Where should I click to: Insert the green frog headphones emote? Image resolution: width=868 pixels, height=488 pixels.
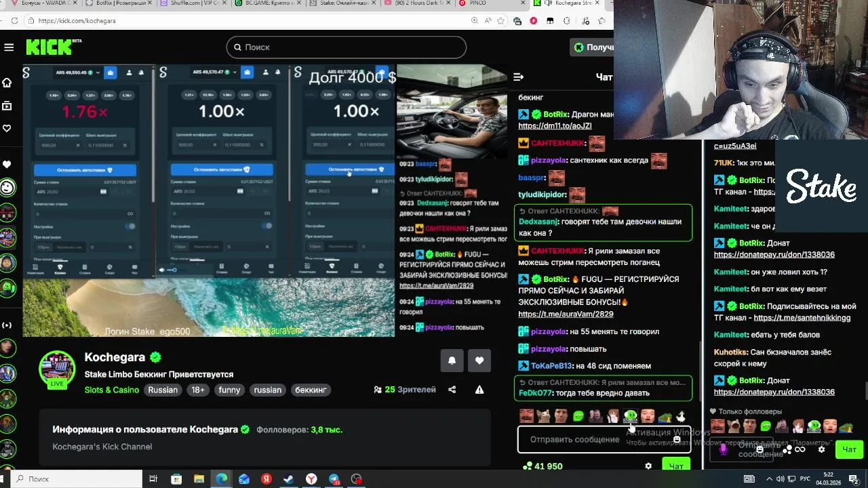631,416
